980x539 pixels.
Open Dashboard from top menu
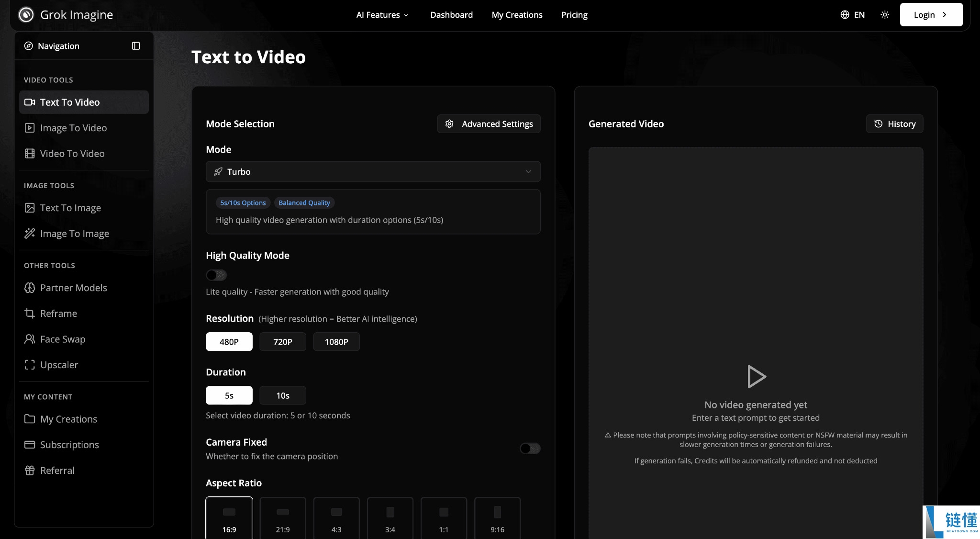[x=451, y=15]
